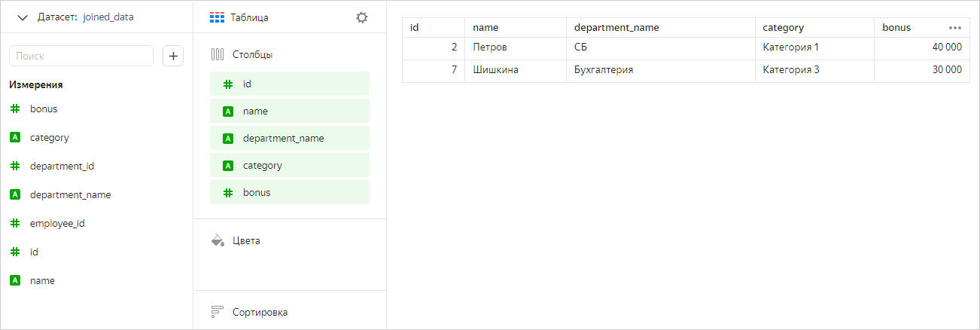Sort table by department_name column header
The width and height of the screenshot is (980, 330).
pyautogui.click(x=616, y=28)
